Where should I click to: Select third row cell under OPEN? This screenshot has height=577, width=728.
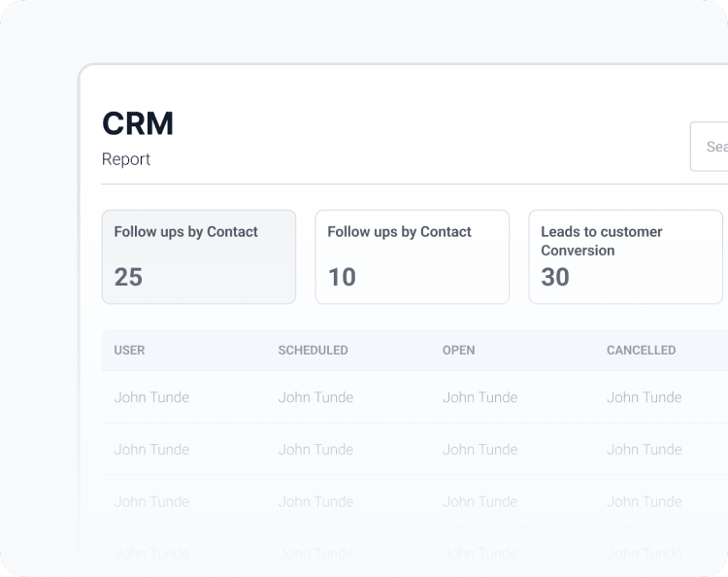(480, 502)
